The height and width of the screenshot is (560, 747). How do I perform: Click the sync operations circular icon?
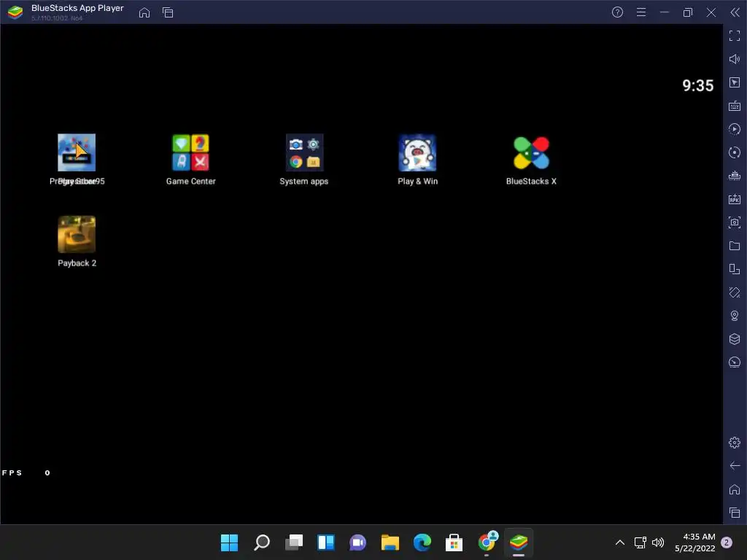tap(735, 152)
